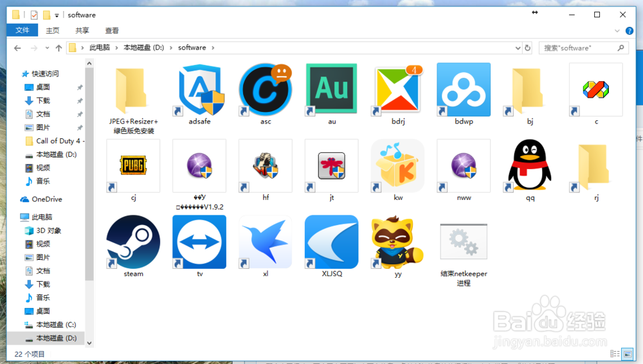Viewport: 643px width, 364px height.
Task: Go forward to next folder
Action: [x=33, y=48]
